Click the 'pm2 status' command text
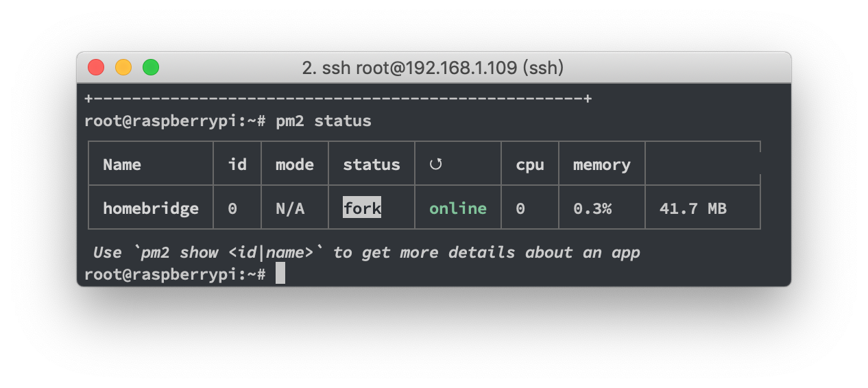This screenshot has width=868, height=388. 324,121
